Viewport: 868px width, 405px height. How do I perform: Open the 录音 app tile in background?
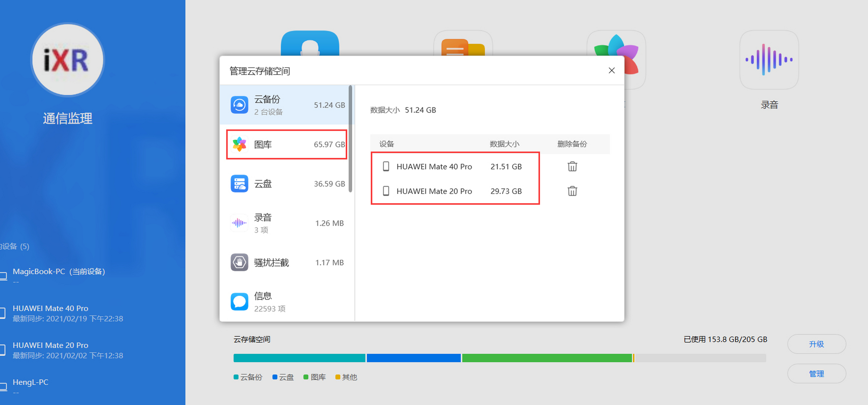pos(769,60)
